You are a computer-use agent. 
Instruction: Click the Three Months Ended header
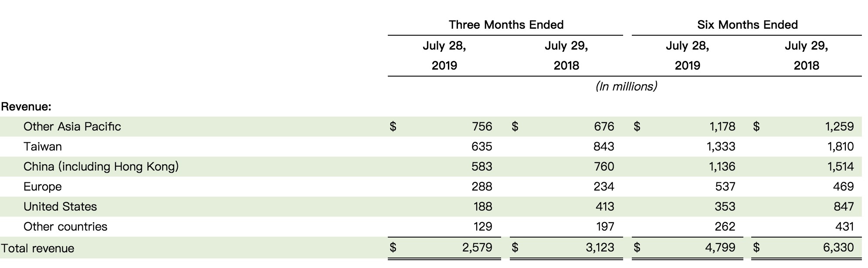506,25
